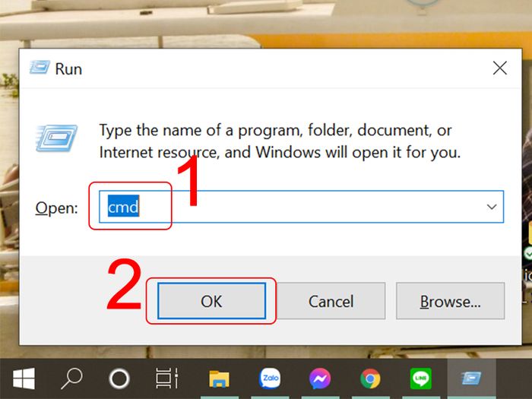Open the Windows Start menu

(24, 378)
